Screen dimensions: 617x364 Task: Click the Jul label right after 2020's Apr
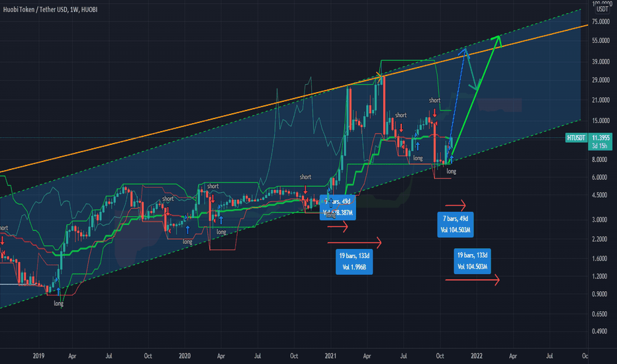click(258, 356)
